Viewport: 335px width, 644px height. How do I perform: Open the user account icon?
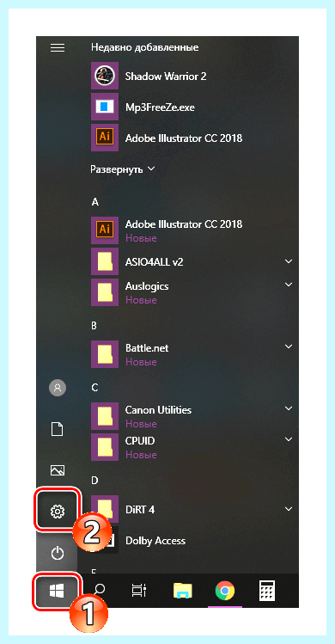(58, 387)
